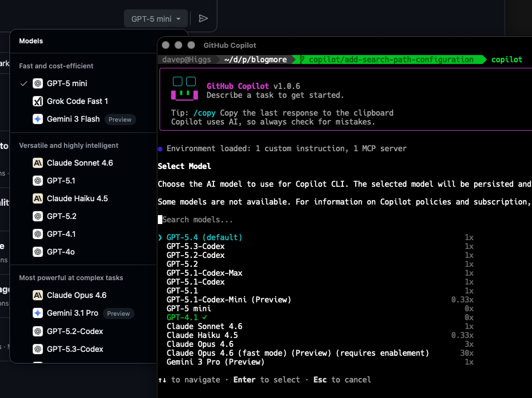
Task: Click the GPT-5.1 OpenAI logo icon
Action: coord(38,181)
